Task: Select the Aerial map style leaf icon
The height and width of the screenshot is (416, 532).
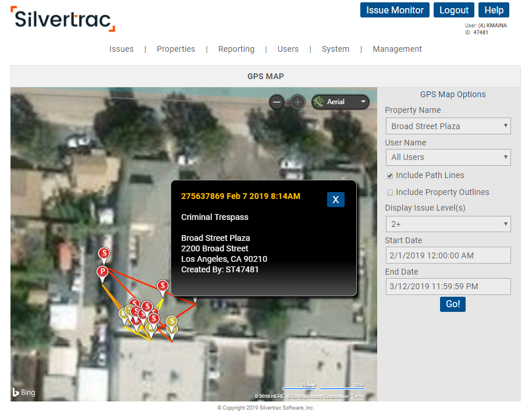Action: tap(319, 102)
